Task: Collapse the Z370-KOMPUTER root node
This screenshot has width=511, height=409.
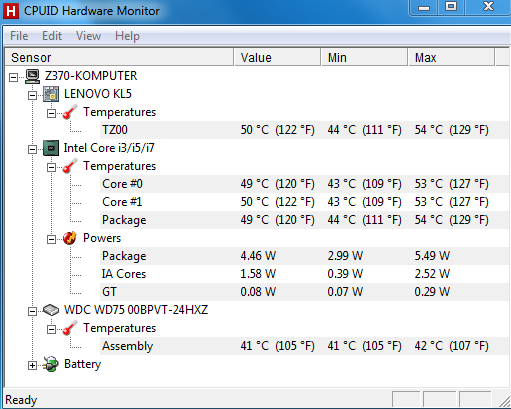Action: click(13, 77)
